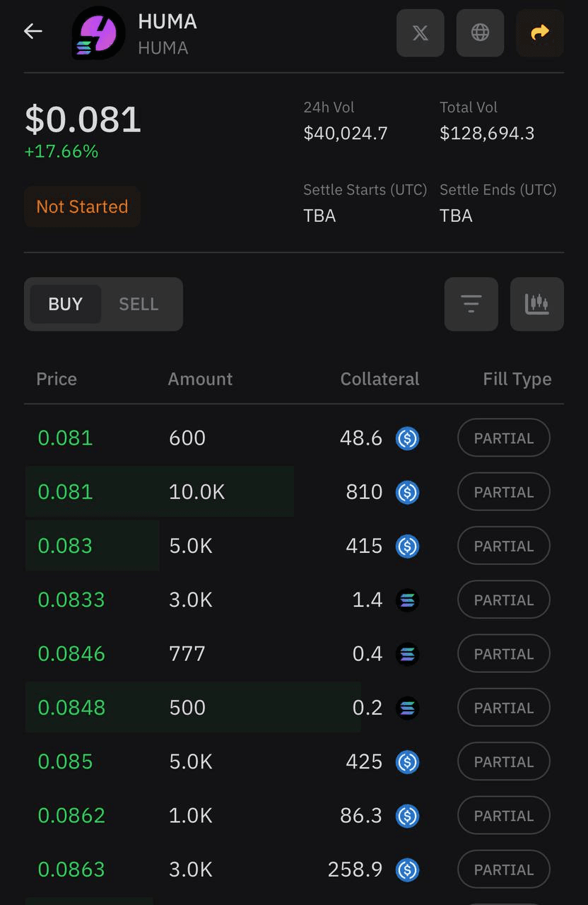Image resolution: width=588 pixels, height=905 pixels.
Task: Click the Settle Starts (UTC) label
Action: 365,190
